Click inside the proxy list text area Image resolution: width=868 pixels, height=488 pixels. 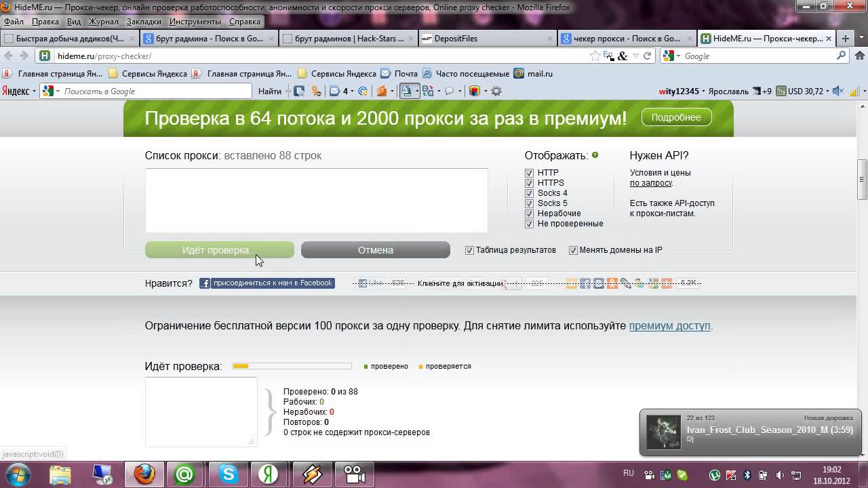(x=316, y=201)
